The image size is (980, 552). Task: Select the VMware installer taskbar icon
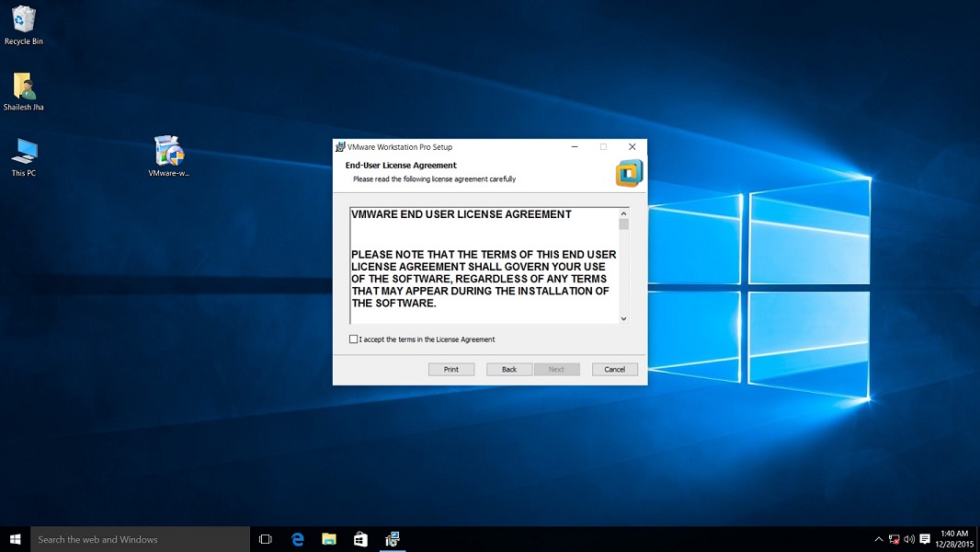(393, 539)
